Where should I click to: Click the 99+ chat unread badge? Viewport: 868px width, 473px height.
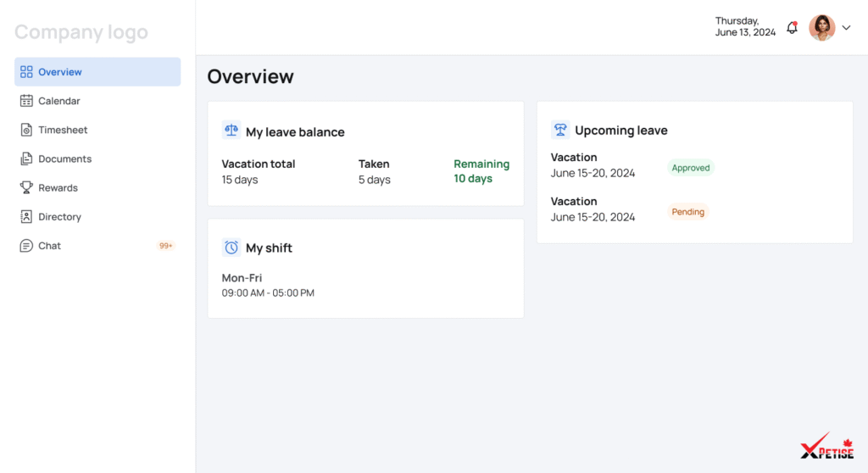165,246
